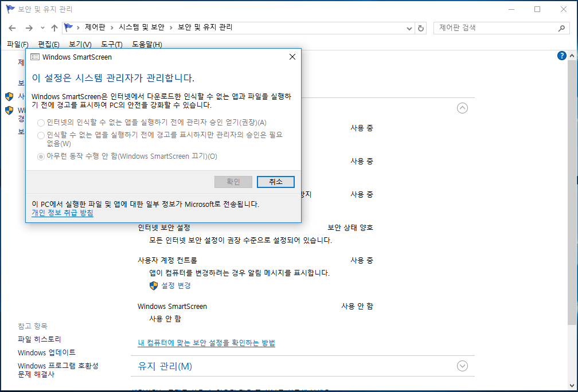The image size is (578, 392).
Task: Click the forward navigation arrow
Action: tap(29, 28)
